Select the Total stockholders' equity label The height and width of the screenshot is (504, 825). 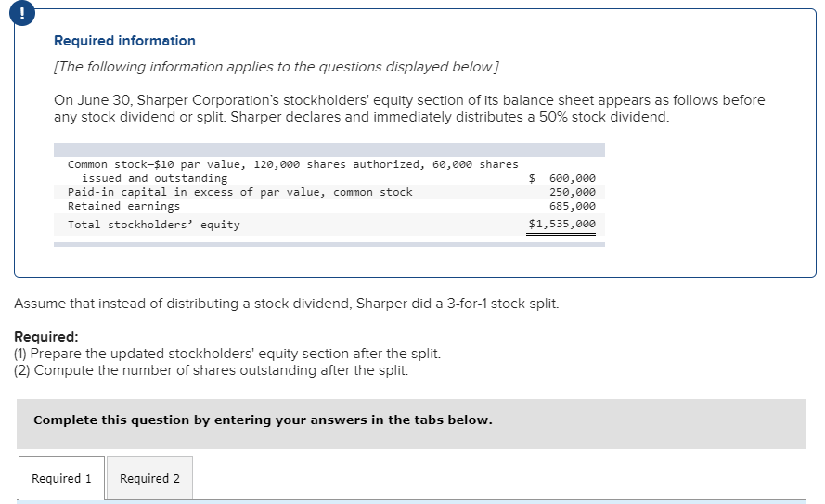154,225
